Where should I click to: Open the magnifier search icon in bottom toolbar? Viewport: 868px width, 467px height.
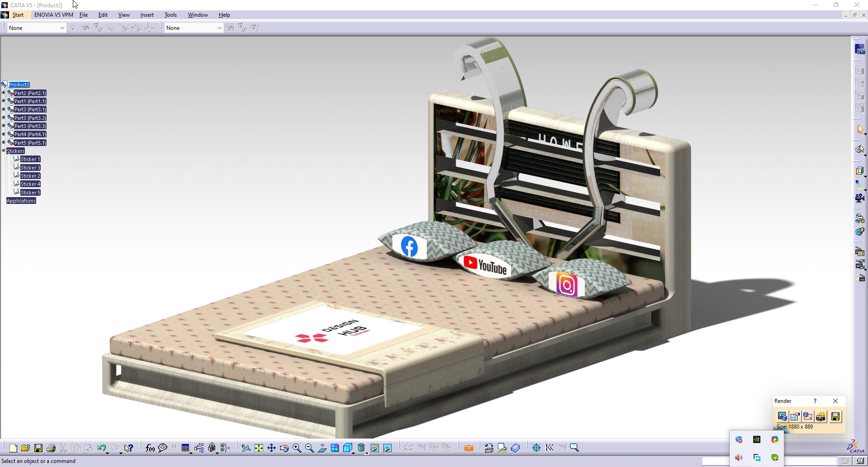575,448
